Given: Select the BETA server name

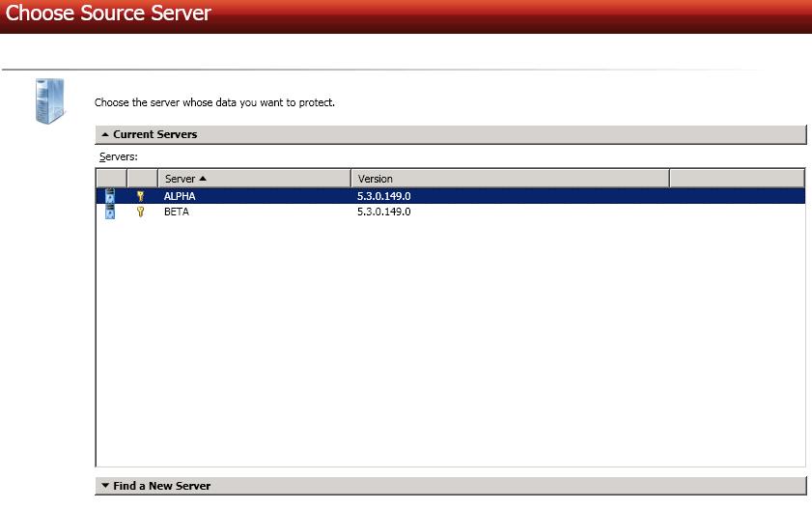Looking at the screenshot, I should (x=177, y=212).
